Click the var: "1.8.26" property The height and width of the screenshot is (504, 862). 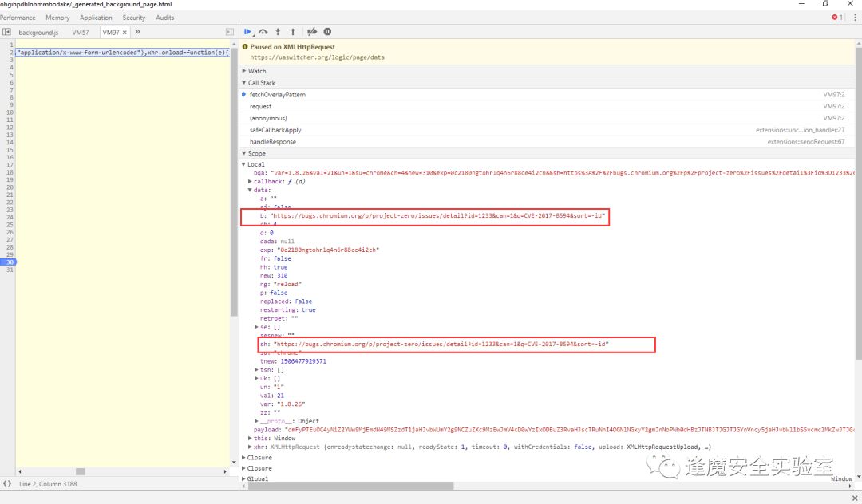coord(283,404)
